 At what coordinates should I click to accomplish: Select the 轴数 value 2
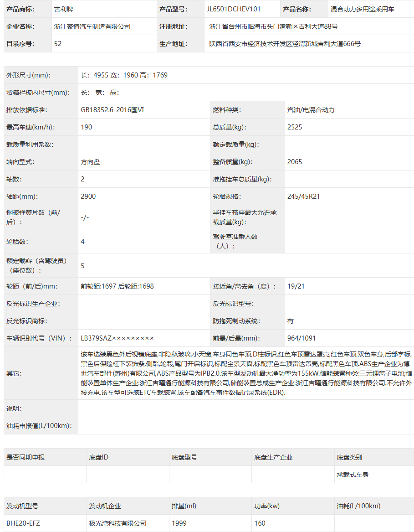click(x=83, y=179)
